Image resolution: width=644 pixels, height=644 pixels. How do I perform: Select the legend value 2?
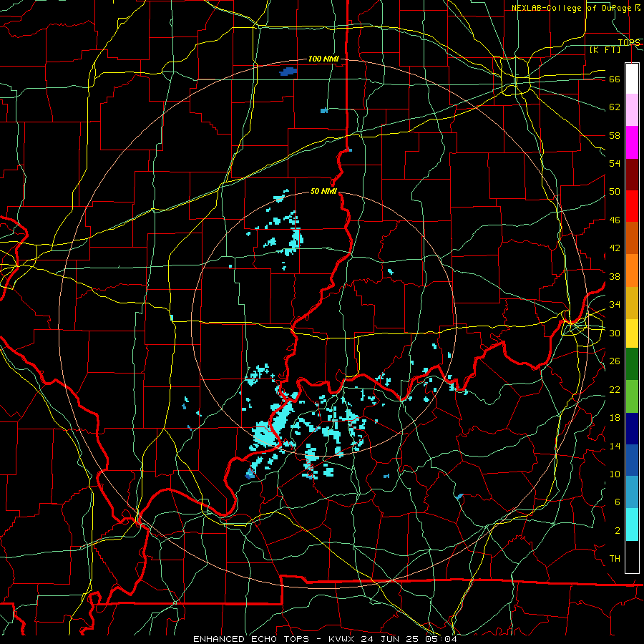618,530
